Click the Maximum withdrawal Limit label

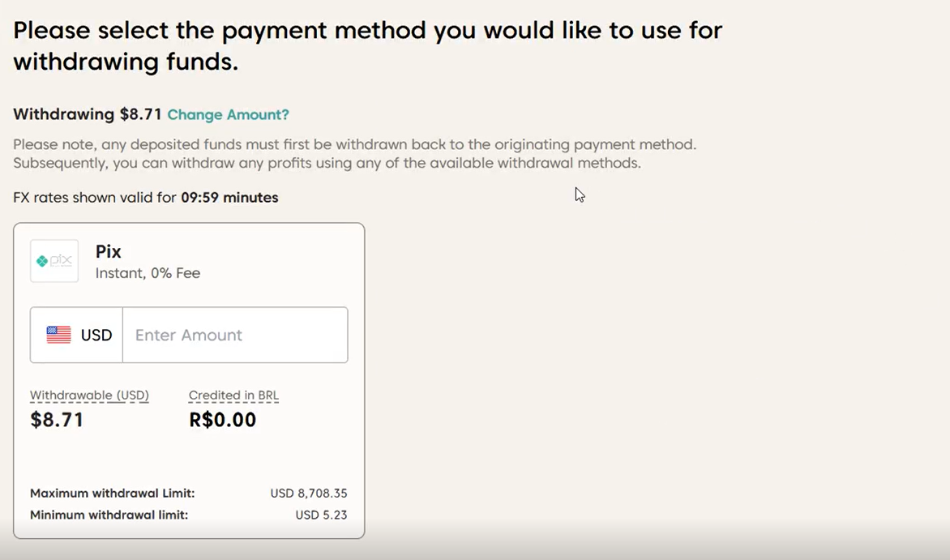112,493
